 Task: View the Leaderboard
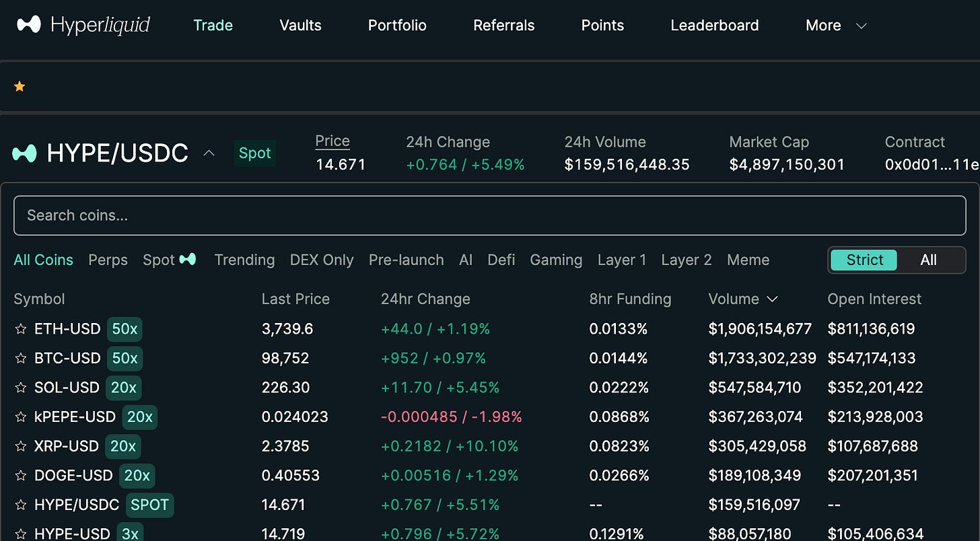[x=715, y=26]
